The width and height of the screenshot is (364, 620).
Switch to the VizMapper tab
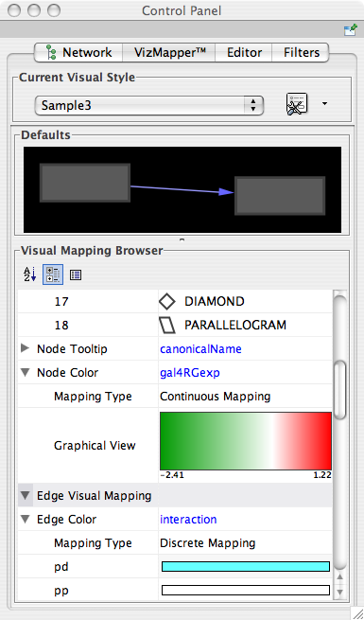169,53
